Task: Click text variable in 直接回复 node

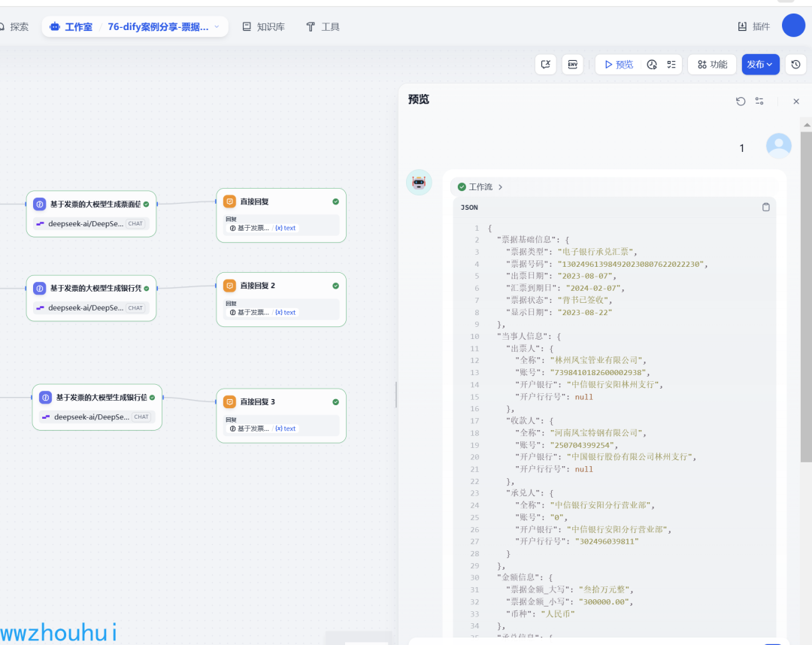Action: (286, 228)
